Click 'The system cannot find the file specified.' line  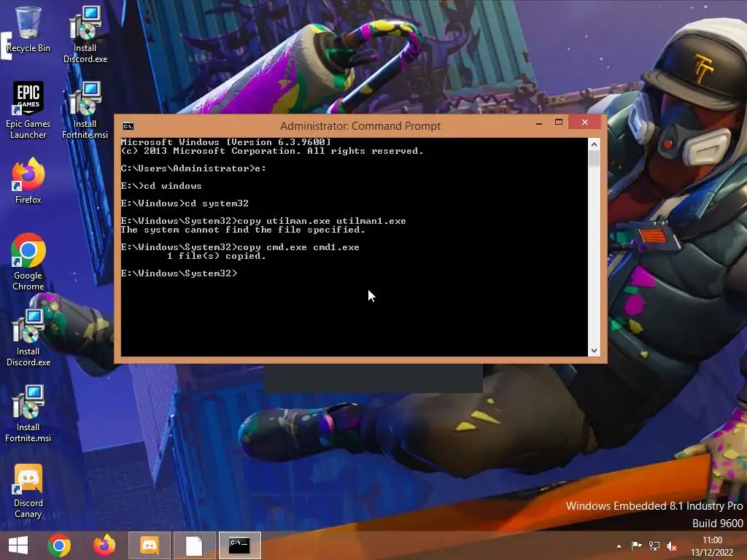(243, 230)
